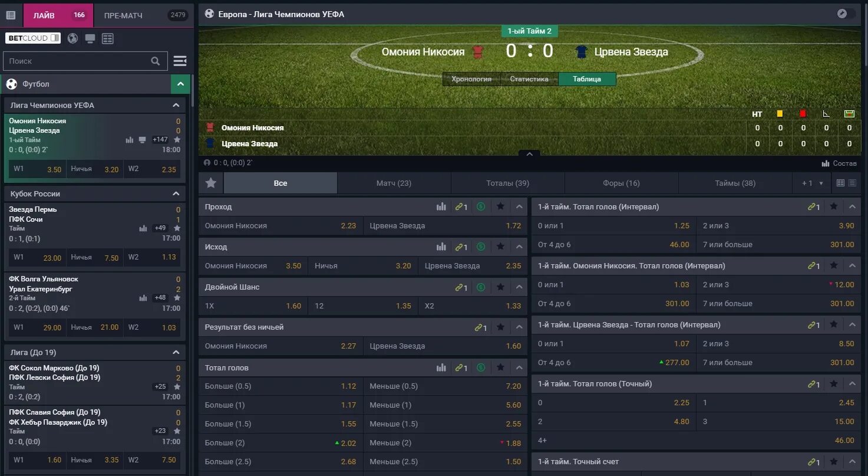
Task: Switch markets to two-column layout icon
Action: [841, 183]
